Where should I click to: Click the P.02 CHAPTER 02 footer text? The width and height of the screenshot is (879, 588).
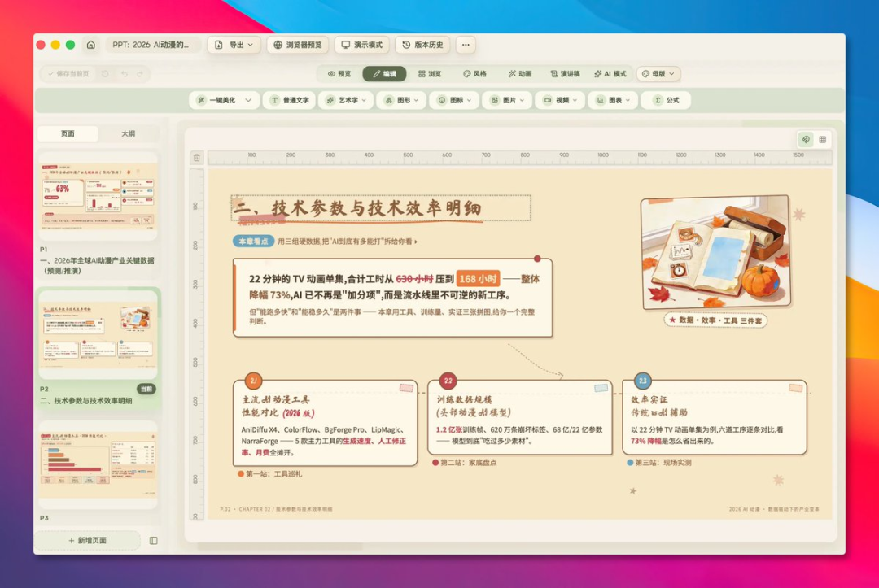pyautogui.click(x=277, y=509)
